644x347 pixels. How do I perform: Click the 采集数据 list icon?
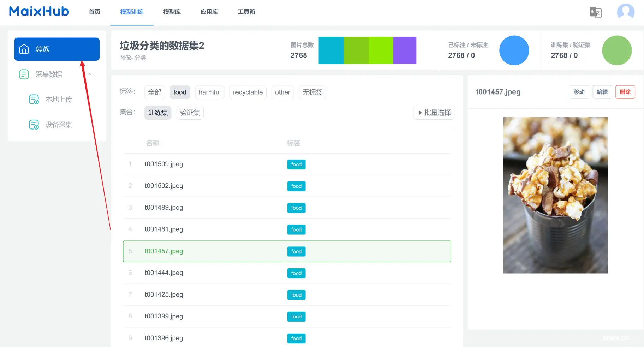tap(24, 74)
